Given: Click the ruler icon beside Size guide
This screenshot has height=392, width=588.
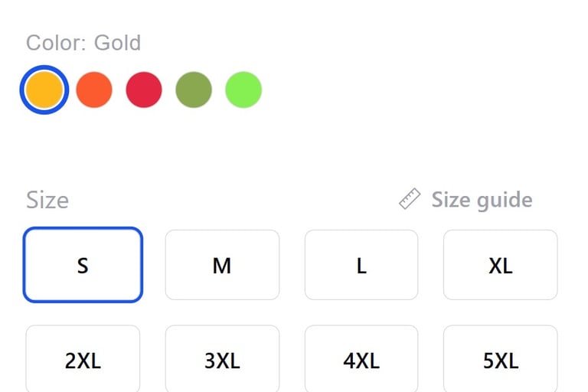Looking at the screenshot, I should pos(410,199).
